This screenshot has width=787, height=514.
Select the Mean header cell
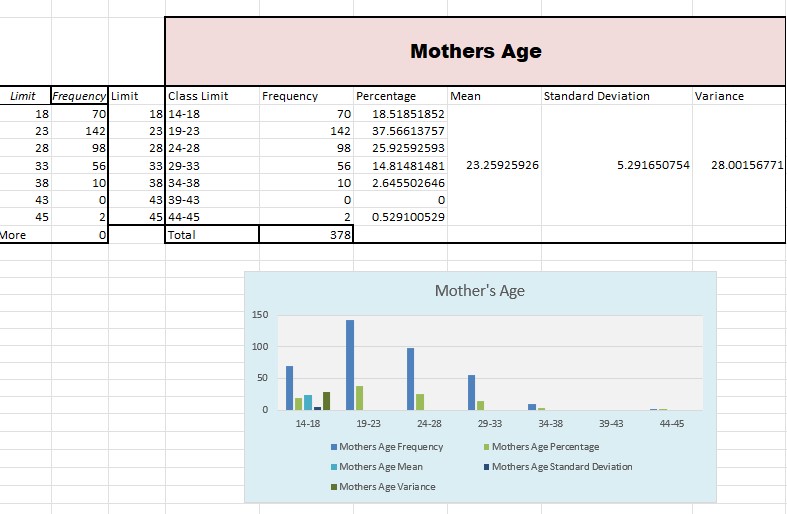coord(494,96)
